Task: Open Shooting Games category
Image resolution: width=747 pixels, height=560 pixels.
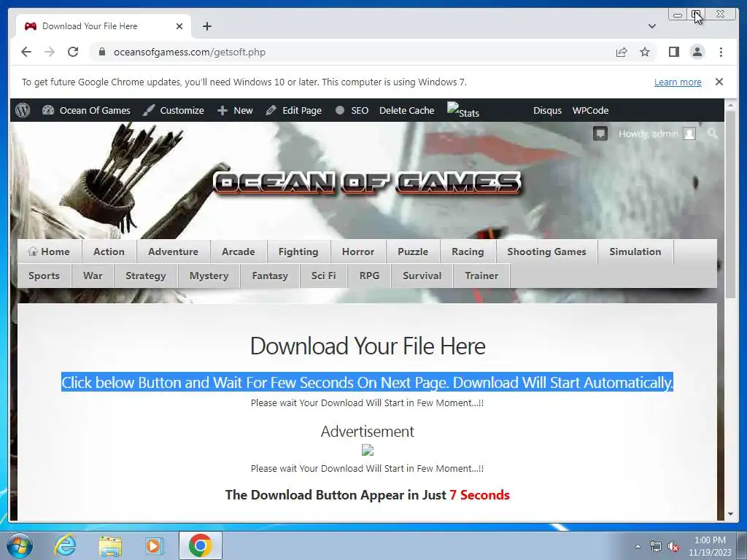Action: [546, 252]
